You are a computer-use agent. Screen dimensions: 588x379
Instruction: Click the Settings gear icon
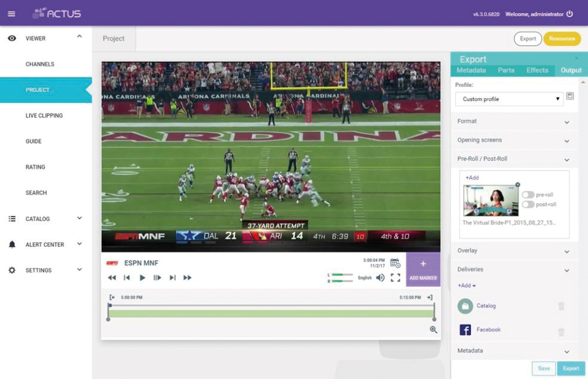12,270
